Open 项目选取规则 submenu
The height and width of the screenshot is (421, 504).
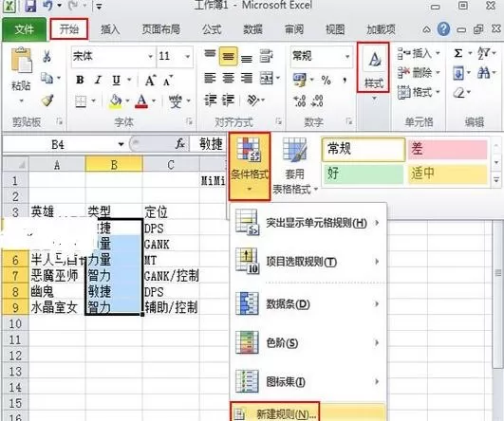[308, 262]
